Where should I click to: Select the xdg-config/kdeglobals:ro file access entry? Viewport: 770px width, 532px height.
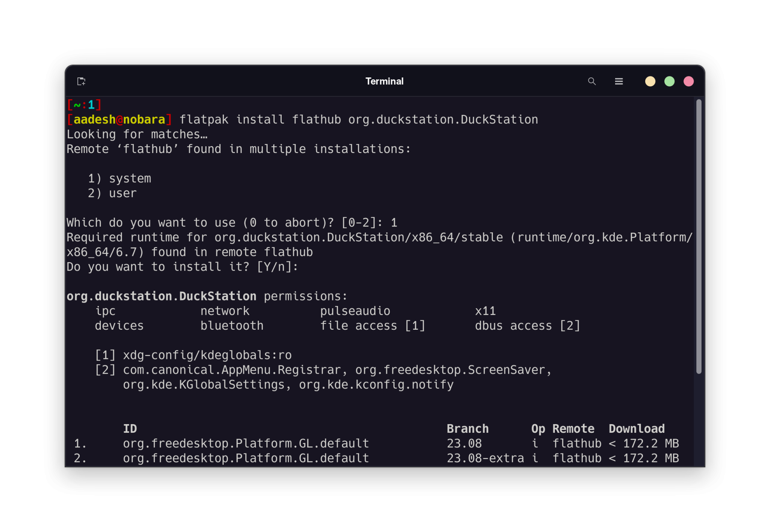click(193, 355)
